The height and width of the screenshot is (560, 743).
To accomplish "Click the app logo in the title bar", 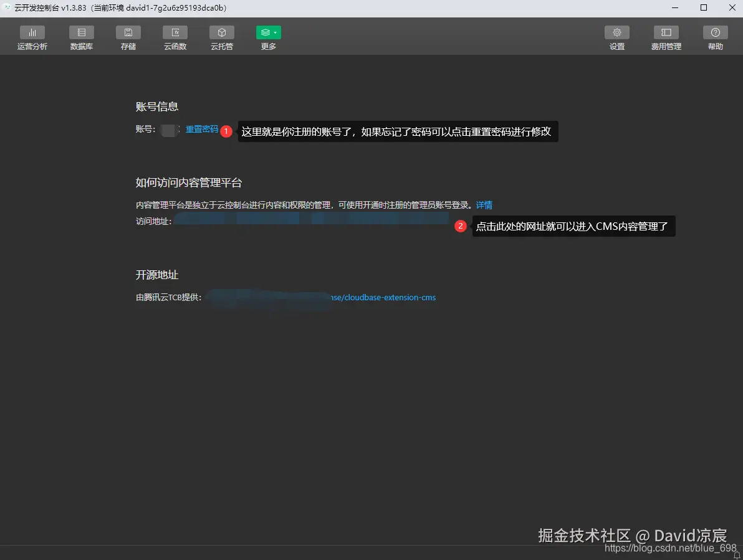I will pyautogui.click(x=7, y=8).
